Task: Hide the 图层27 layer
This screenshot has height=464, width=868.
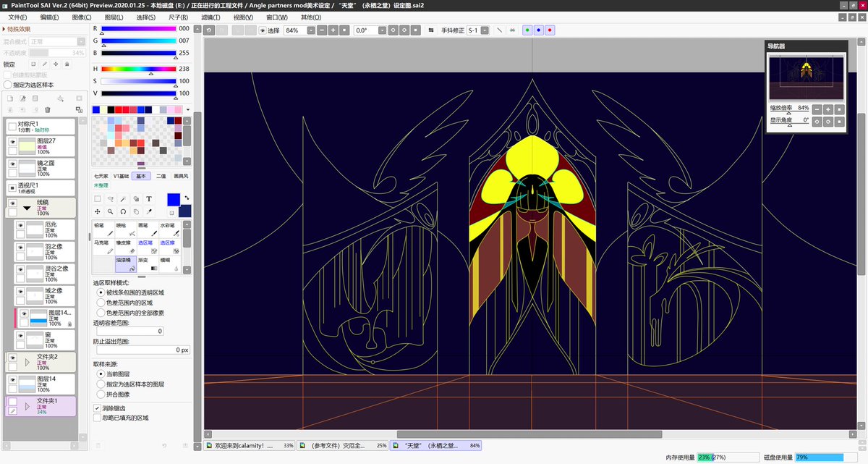Action: (x=12, y=142)
